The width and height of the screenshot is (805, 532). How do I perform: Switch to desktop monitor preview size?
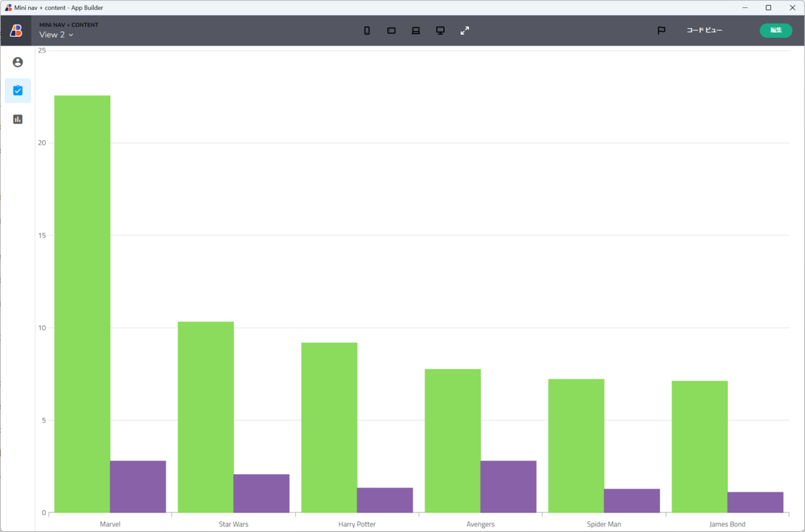[x=440, y=31]
